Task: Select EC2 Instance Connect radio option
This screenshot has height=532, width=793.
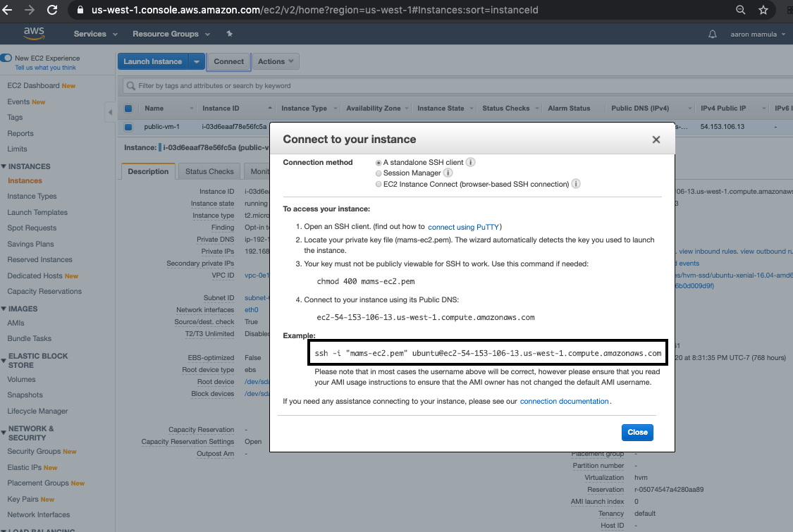Action: [x=379, y=184]
